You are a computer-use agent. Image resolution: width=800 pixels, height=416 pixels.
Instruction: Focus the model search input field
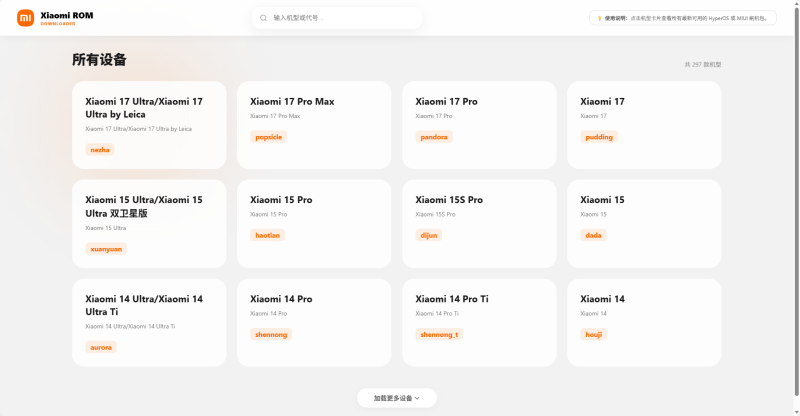click(x=340, y=18)
